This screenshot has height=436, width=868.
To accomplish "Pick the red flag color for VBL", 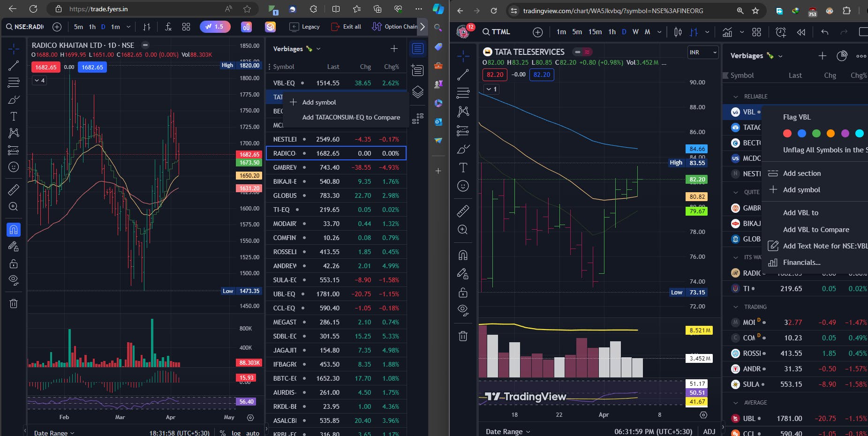I will click(787, 134).
